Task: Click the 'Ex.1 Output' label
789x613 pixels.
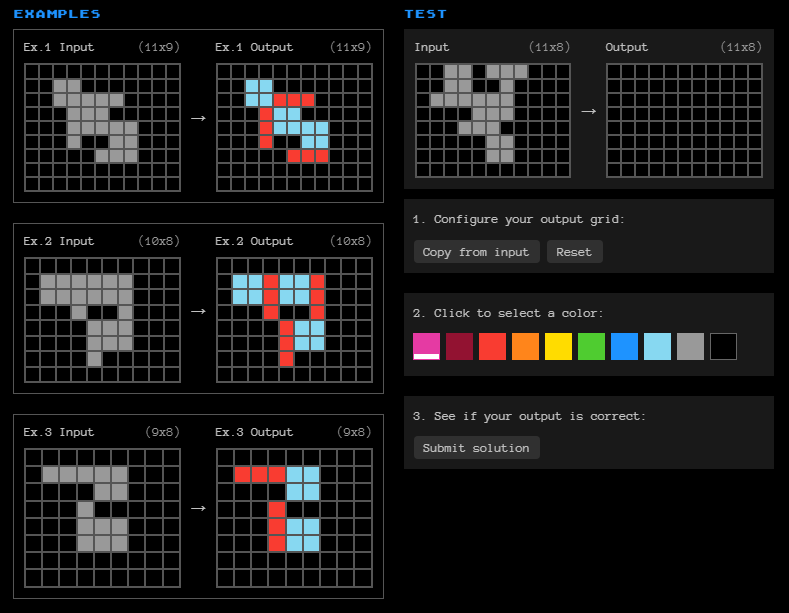Action: [x=254, y=47]
